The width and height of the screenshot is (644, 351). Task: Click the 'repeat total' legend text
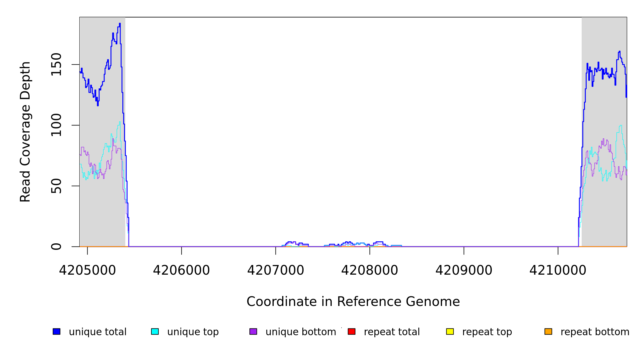click(x=392, y=332)
